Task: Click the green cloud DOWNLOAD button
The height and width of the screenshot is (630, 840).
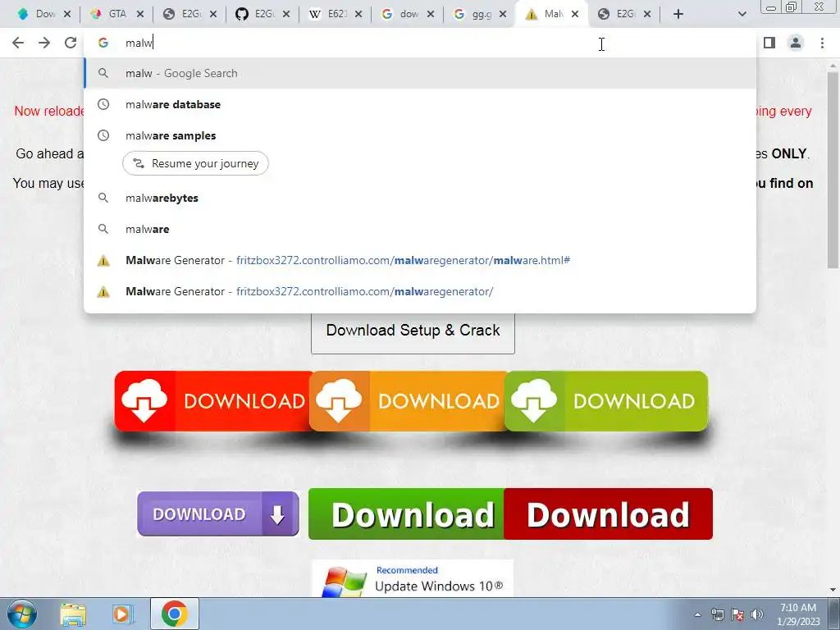Action: (606, 401)
